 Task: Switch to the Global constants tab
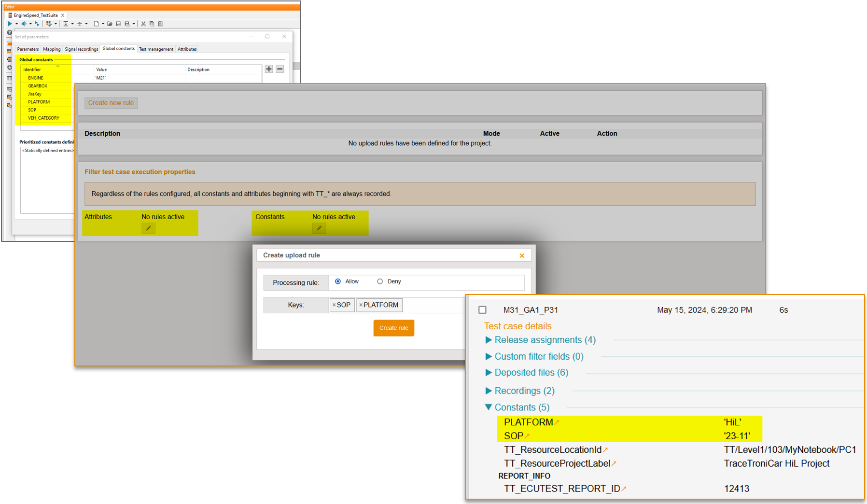[118, 48]
